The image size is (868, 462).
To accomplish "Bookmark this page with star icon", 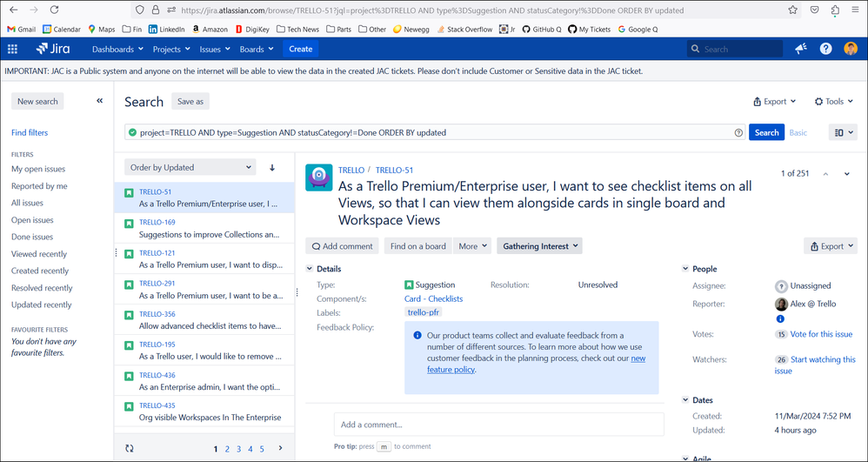I will pyautogui.click(x=792, y=10).
